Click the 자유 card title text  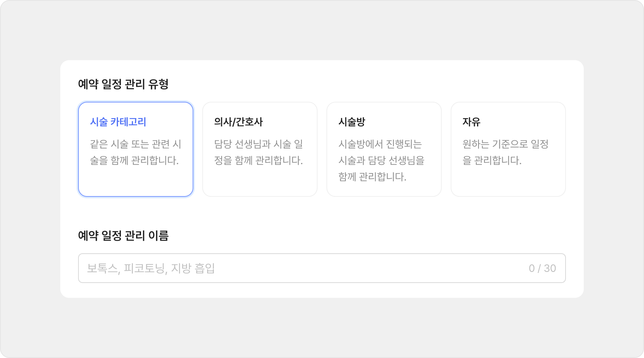[x=471, y=122]
